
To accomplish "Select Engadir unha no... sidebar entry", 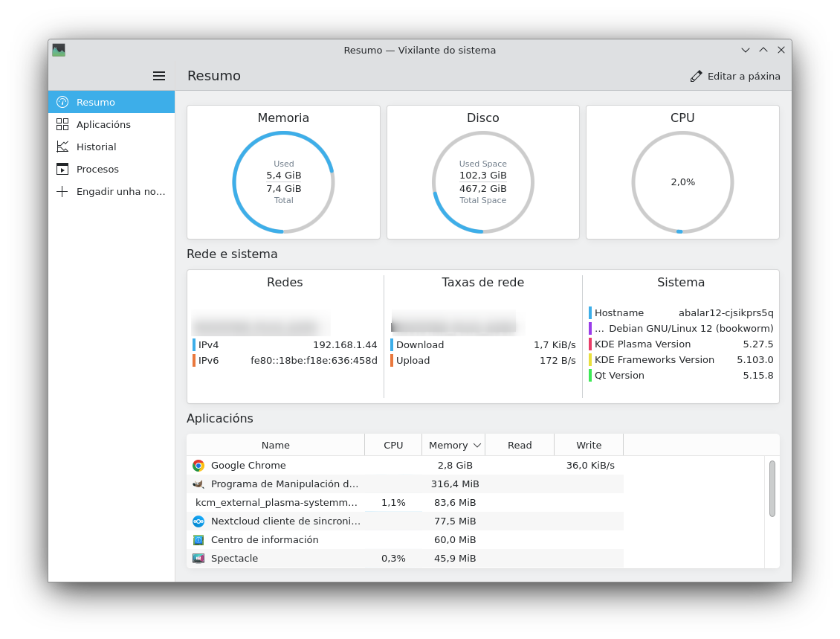I will [112, 191].
